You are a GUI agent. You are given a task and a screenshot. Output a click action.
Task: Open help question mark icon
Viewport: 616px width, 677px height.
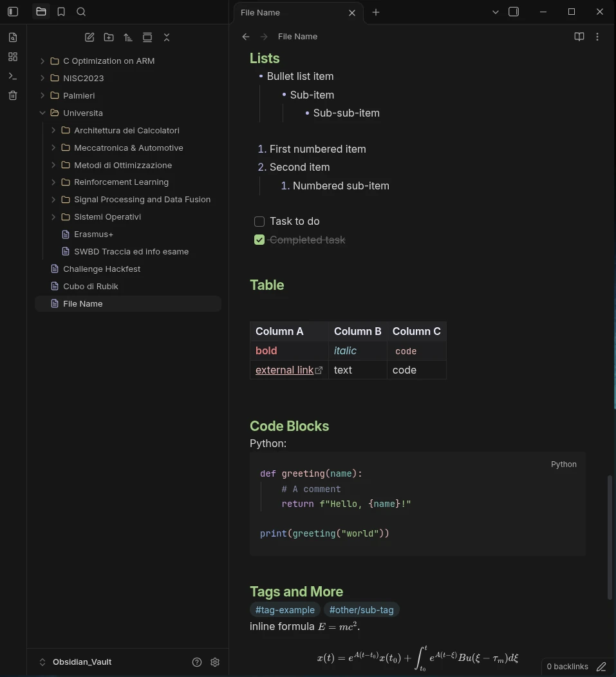pos(197,662)
